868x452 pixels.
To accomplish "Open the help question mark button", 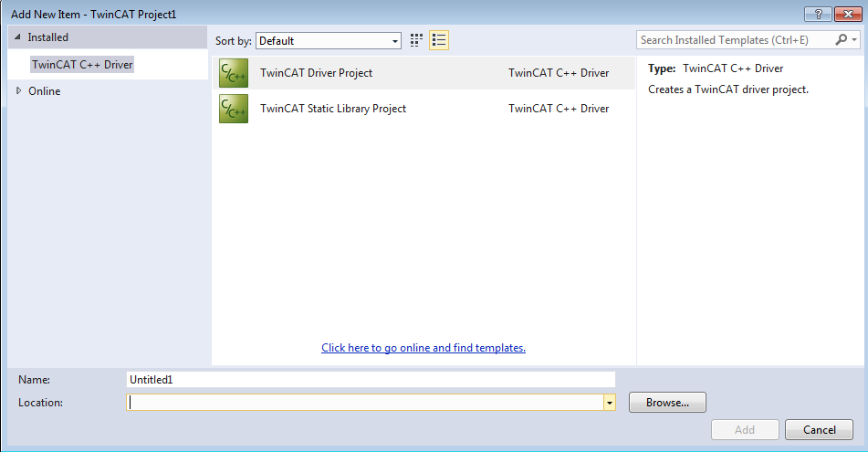I will 818,15.
